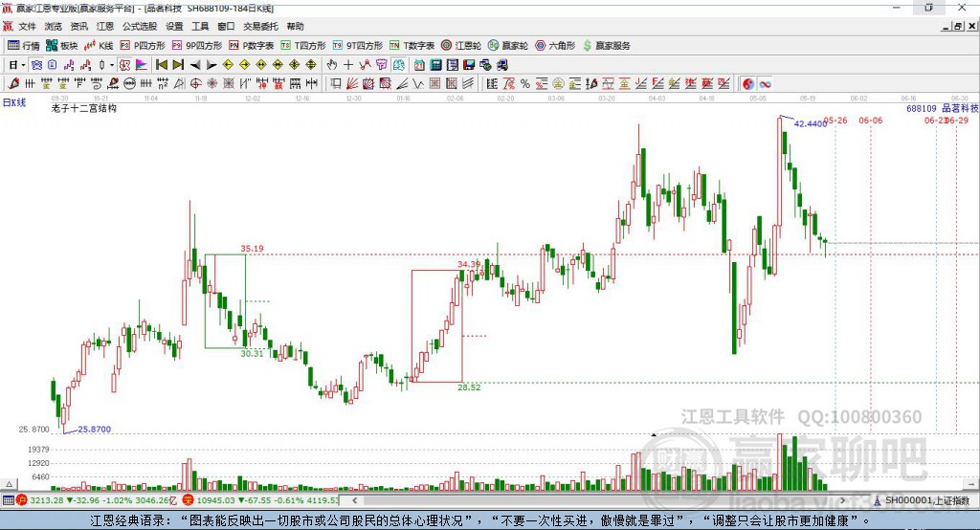Click Shenzhen index value 10945.03

216,500
